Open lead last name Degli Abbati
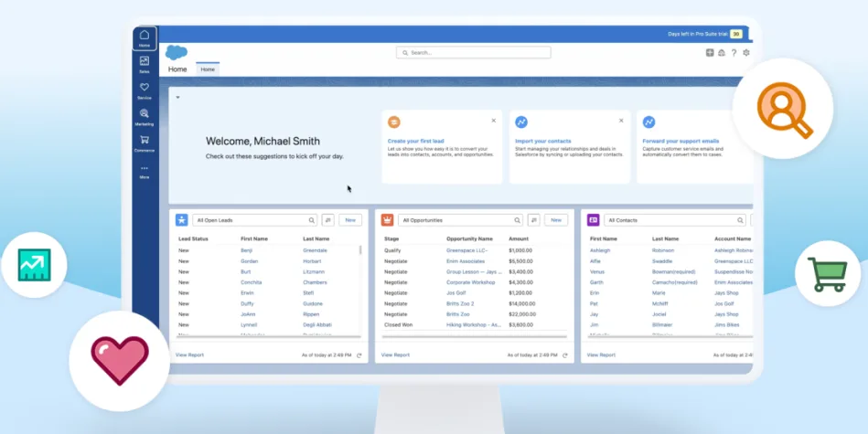The height and width of the screenshot is (434, 868). pos(317,325)
